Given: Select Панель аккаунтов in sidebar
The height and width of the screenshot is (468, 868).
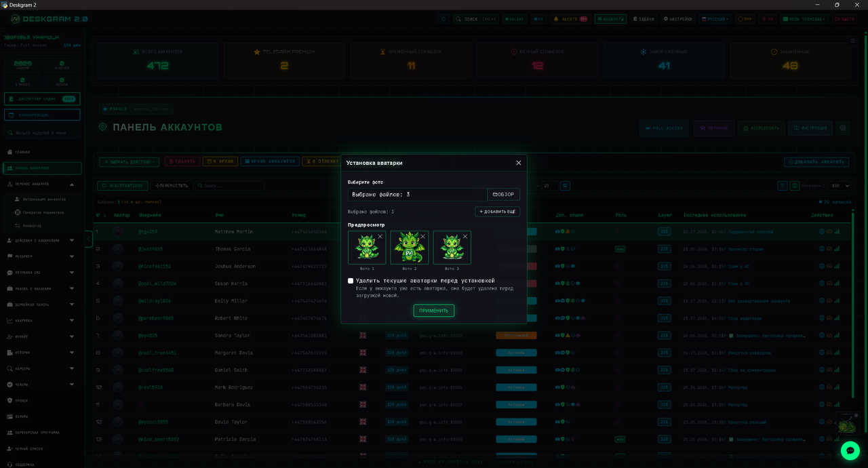Looking at the screenshot, I should point(42,168).
